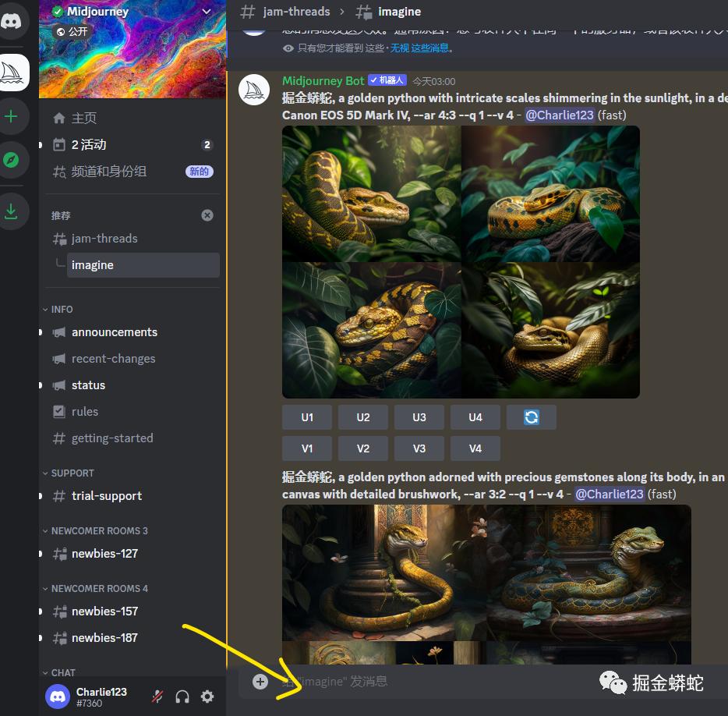This screenshot has width=728, height=716.
Task: Toggle microphone mute in user panel
Action: pos(157,697)
